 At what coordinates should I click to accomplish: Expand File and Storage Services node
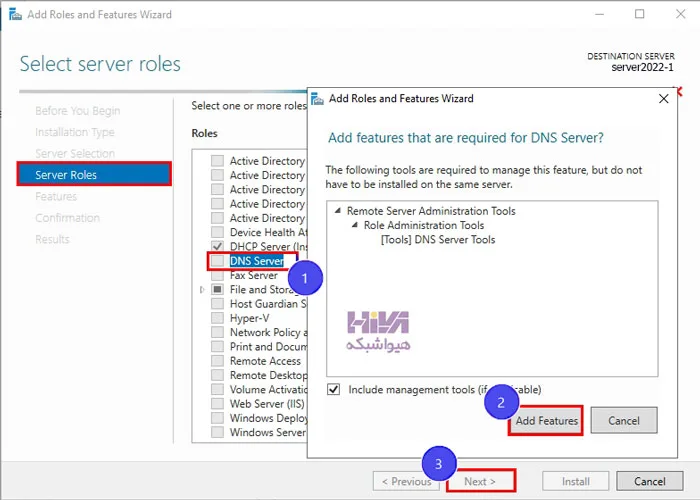coord(202,290)
